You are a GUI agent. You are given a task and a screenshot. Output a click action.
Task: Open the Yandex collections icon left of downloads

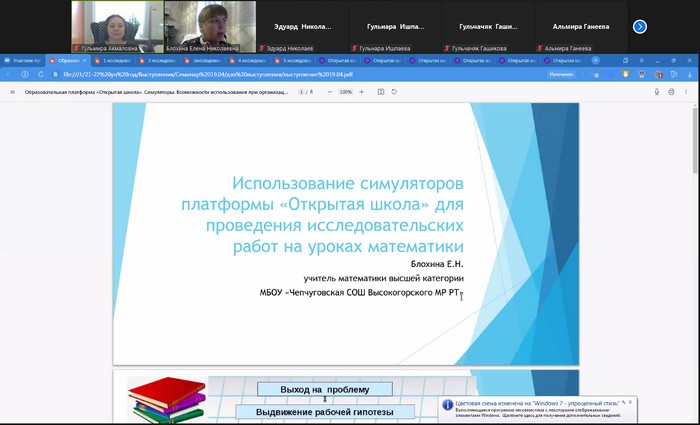[x=674, y=75]
